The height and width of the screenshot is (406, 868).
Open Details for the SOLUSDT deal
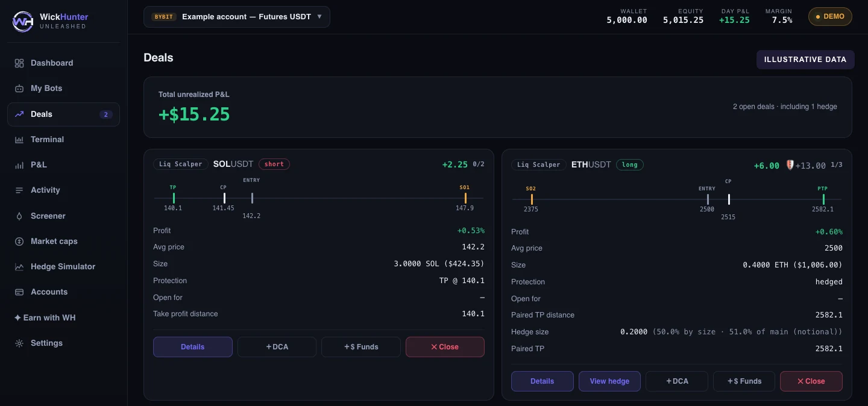192,347
